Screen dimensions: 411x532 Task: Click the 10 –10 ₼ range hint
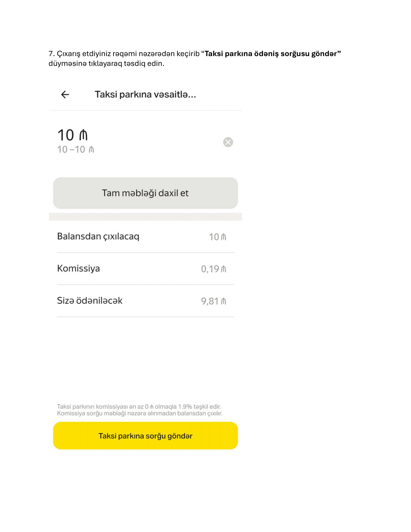(75, 149)
